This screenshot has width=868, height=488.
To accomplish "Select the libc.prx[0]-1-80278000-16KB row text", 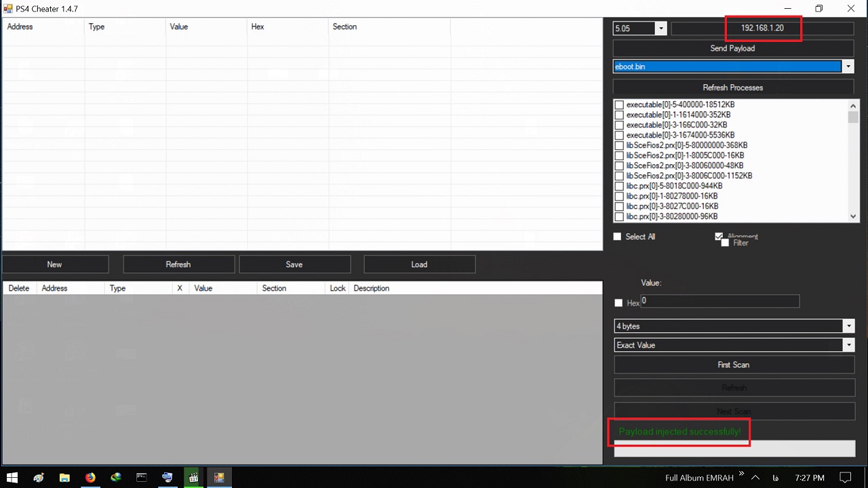I will (x=672, y=196).
